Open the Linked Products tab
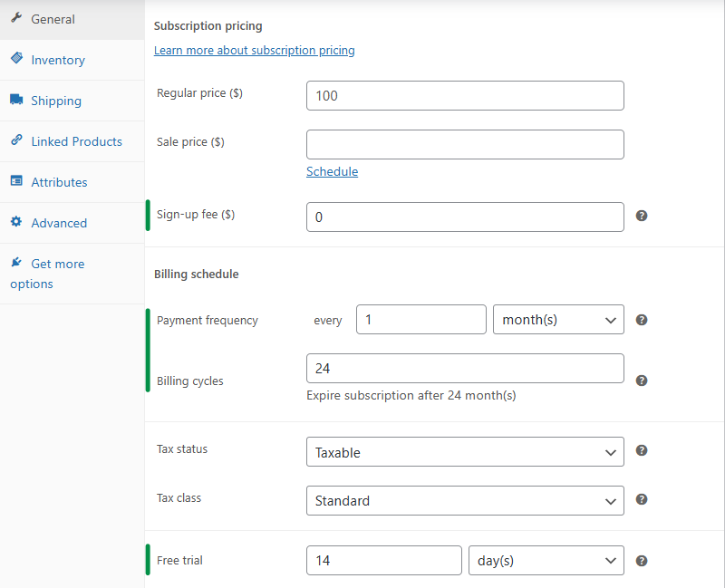Screen dimensions: 725x588 pos(76,141)
